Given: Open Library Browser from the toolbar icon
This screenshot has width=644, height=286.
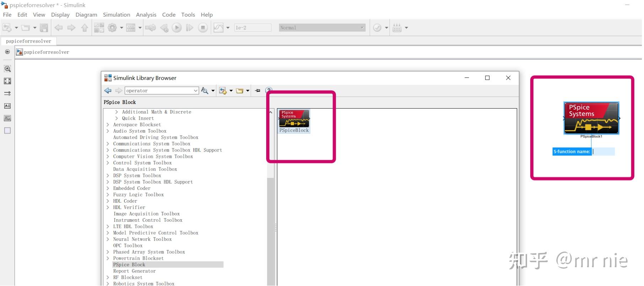Looking at the screenshot, I should (99, 28).
